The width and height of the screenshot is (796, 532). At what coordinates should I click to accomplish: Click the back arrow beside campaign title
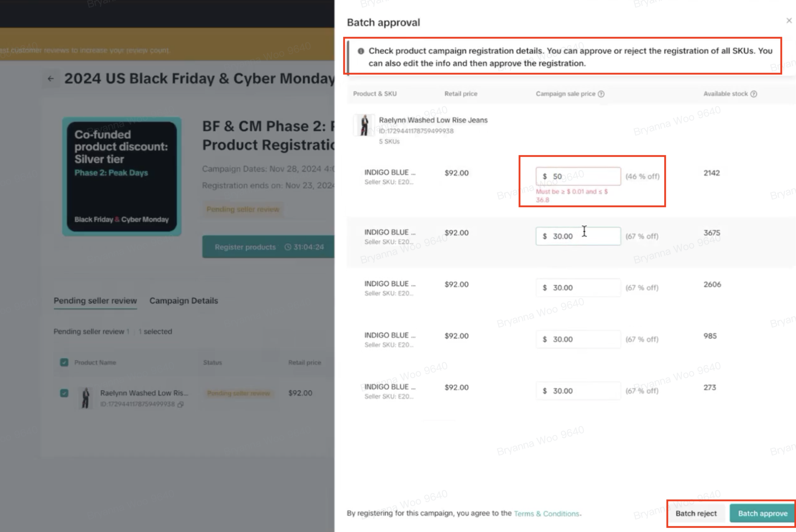(51, 79)
